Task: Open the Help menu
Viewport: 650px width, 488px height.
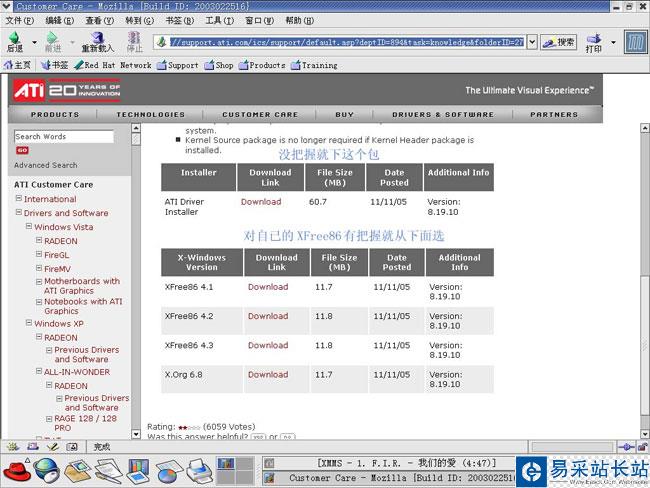Action: (300, 20)
